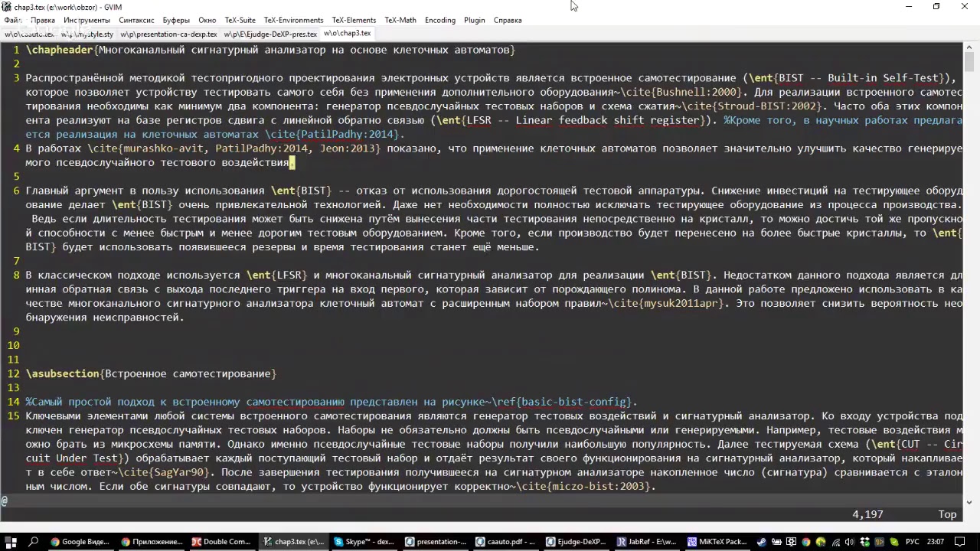Image resolution: width=980 pixels, height=551 pixels.
Task: Click the ref label basic-bist-config
Action: click(x=575, y=402)
